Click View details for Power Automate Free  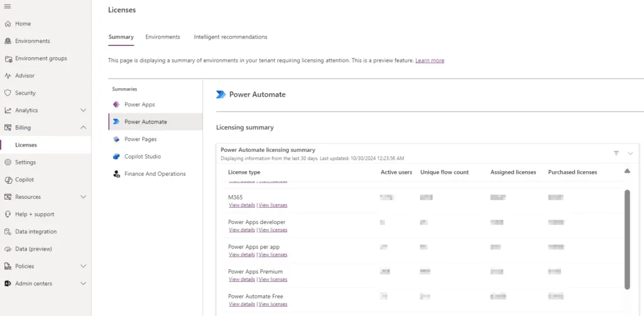242,304
